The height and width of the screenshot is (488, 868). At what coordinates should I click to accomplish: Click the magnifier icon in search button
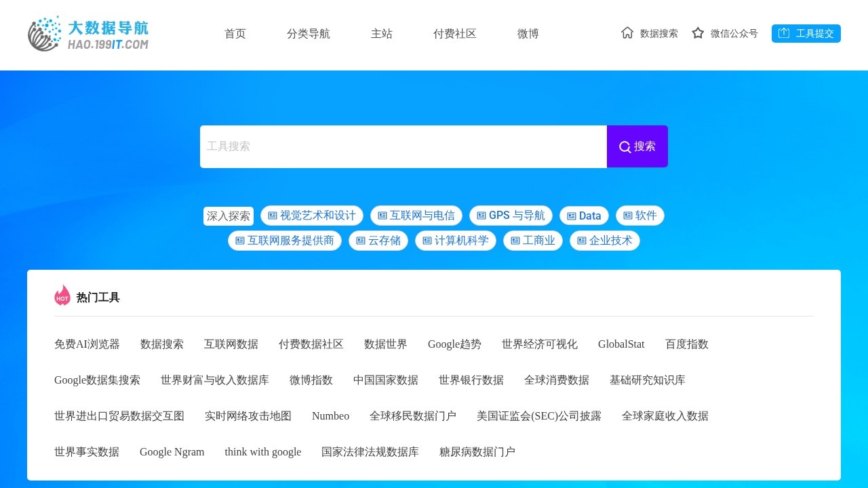[x=625, y=147]
